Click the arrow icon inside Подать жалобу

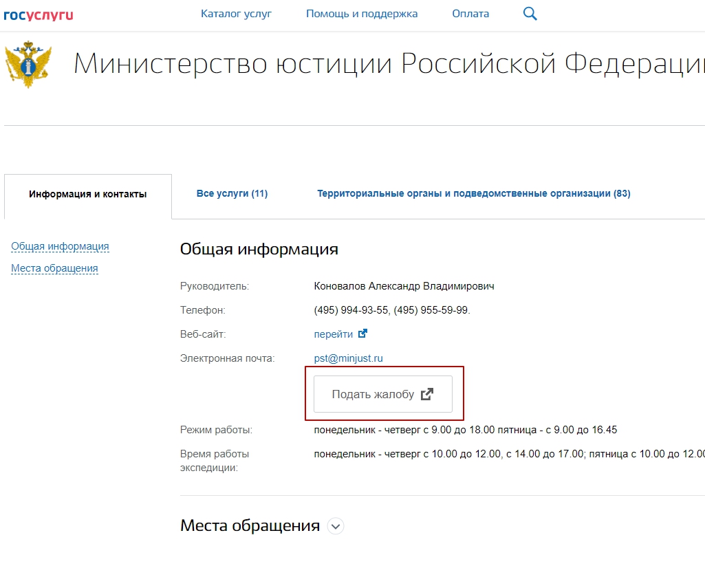click(427, 394)
